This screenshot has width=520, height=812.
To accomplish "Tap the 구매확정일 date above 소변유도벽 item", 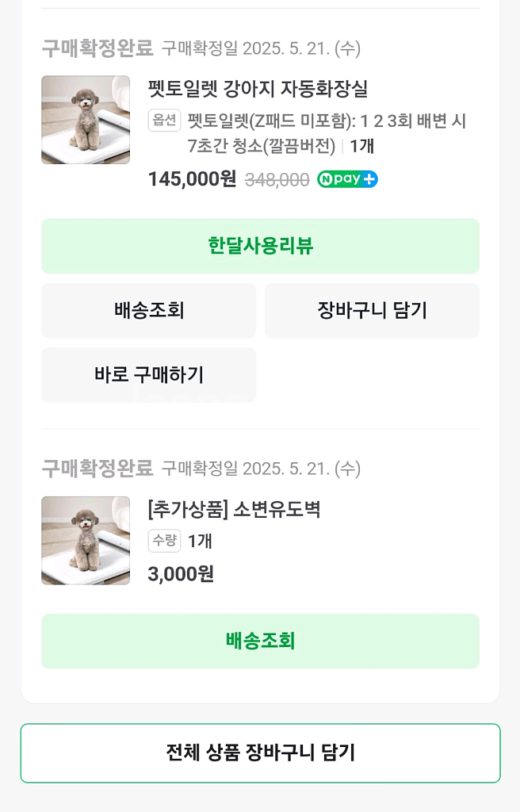I will click(x=261, y=469).
